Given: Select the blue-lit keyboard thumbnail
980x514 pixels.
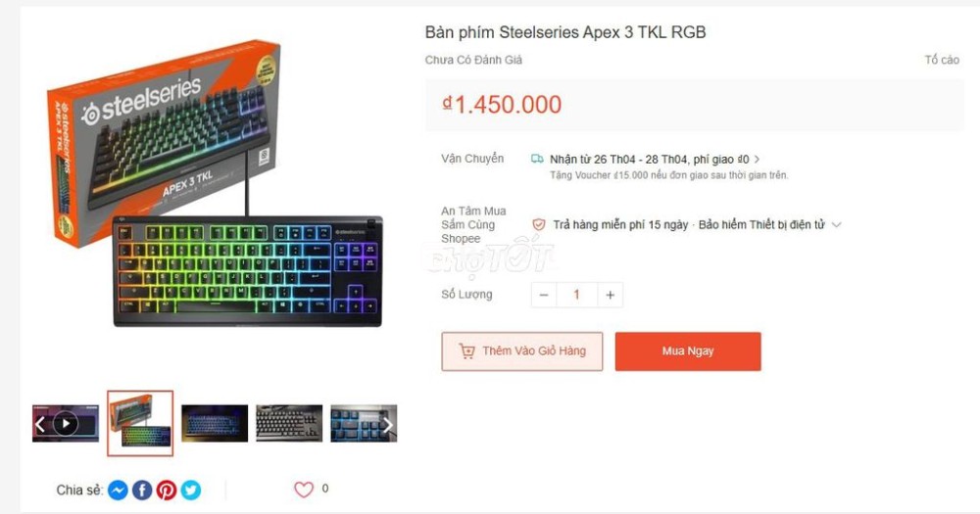Looking at the screenshot, I should pyautogui.click(x=215, y=424).
